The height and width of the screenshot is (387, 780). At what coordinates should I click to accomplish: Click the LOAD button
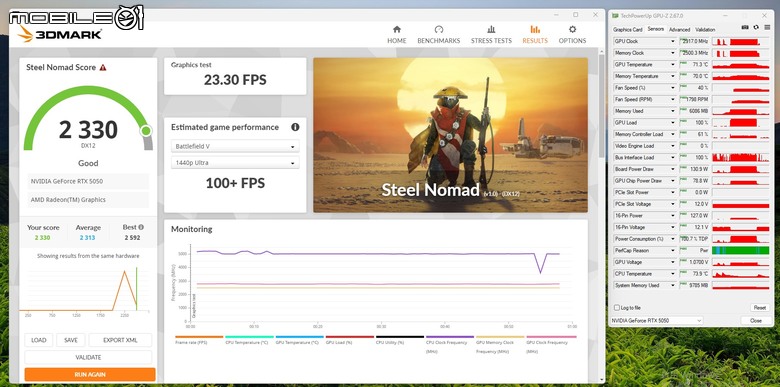38,340
